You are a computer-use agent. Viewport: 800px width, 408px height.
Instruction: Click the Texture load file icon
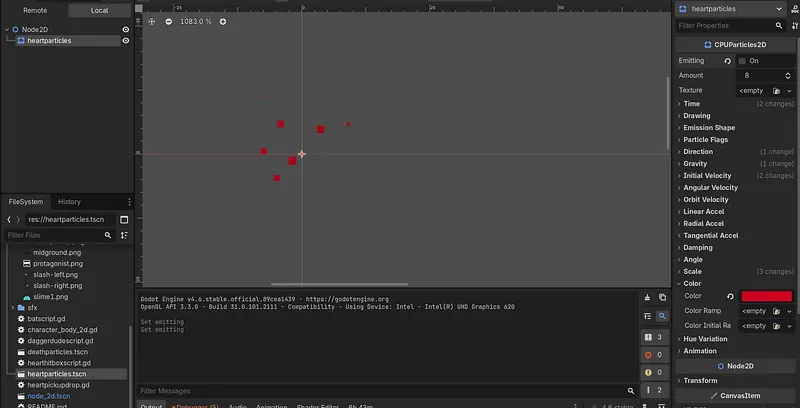tap(776, 90)
